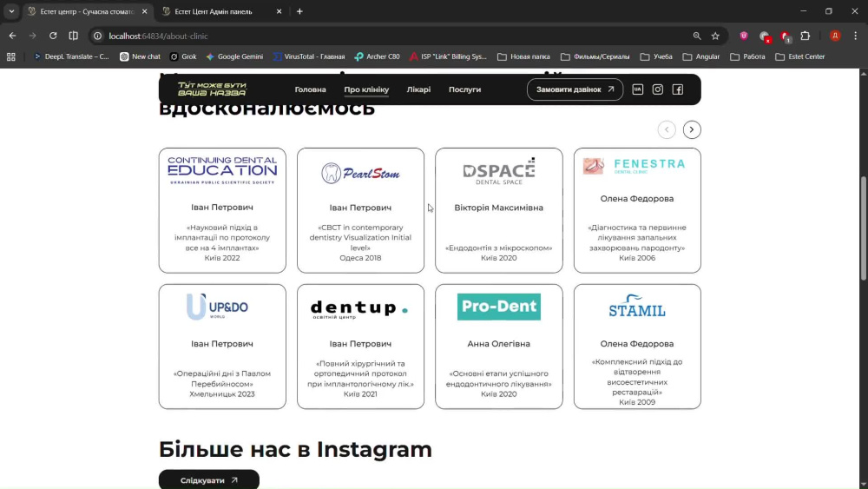Open the profile avatar icon

(835, 36)
